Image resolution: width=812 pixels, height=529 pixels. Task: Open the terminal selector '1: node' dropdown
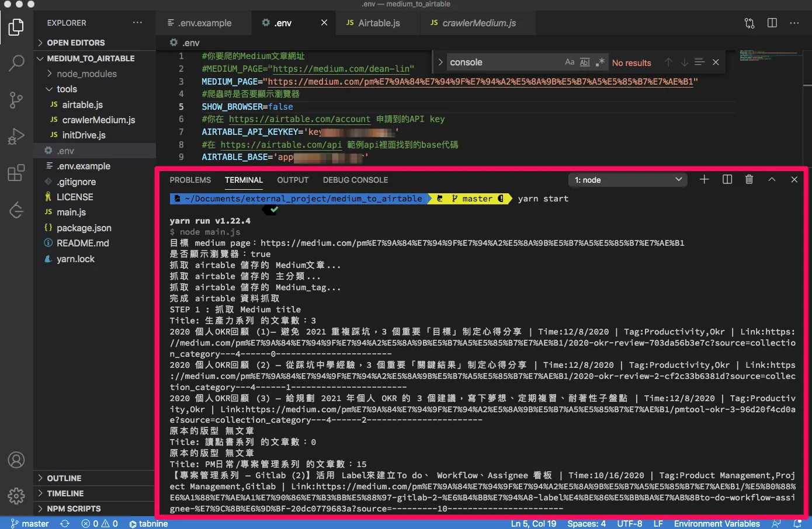(628, 180)
